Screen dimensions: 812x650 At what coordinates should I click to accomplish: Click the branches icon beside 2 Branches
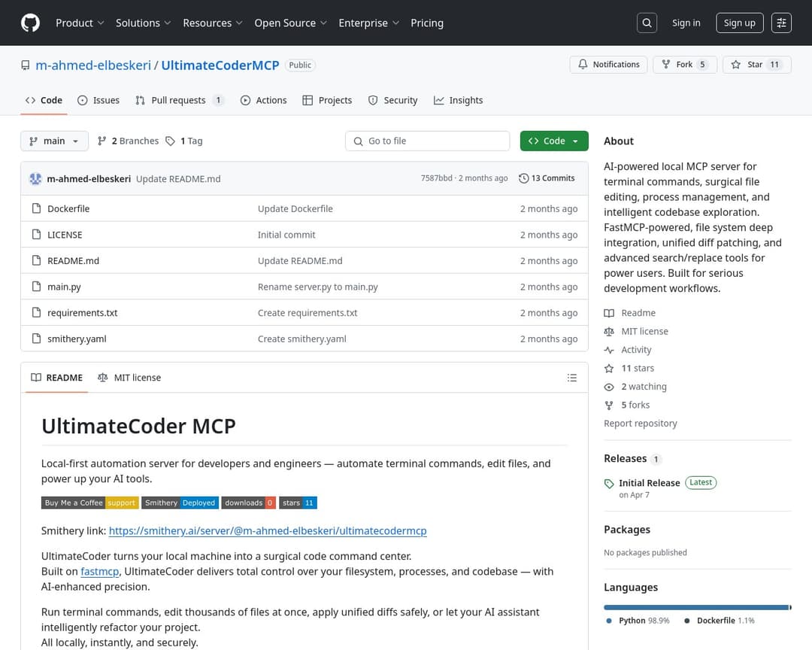tap(102, 141)
